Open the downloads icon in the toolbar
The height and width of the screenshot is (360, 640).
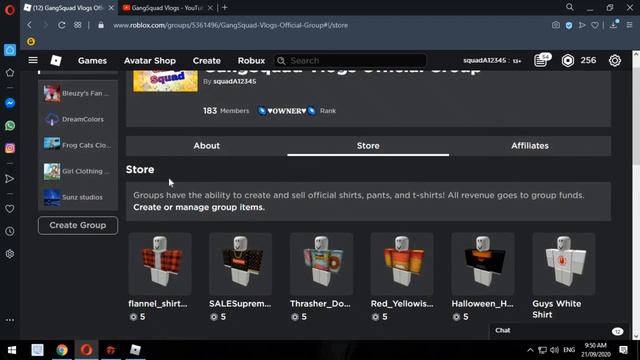(613, 24)
